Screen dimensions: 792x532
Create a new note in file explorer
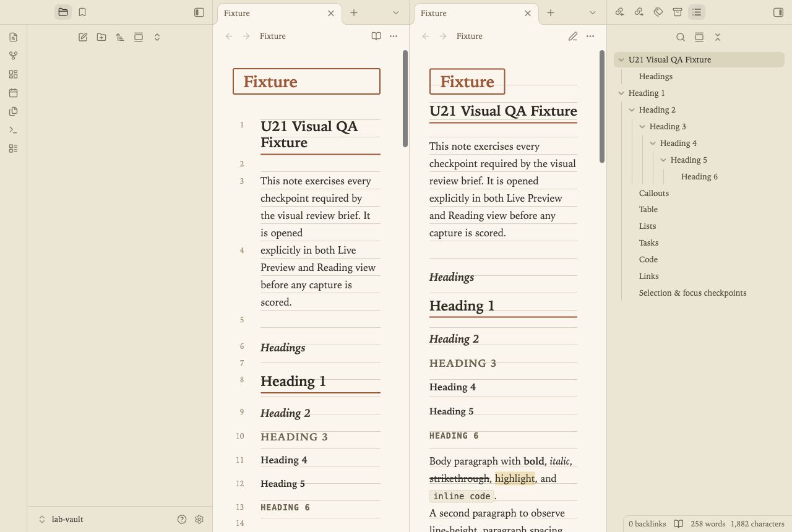[x=83, y=37]
